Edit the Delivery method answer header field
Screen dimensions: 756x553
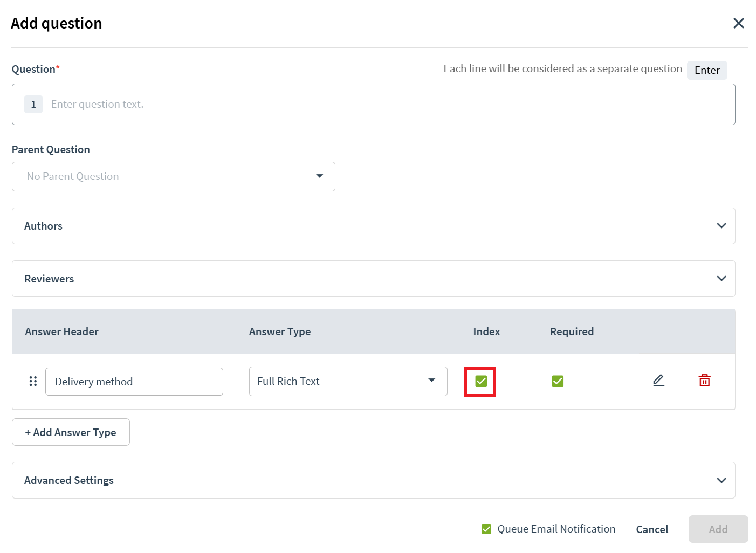[134, 381]
